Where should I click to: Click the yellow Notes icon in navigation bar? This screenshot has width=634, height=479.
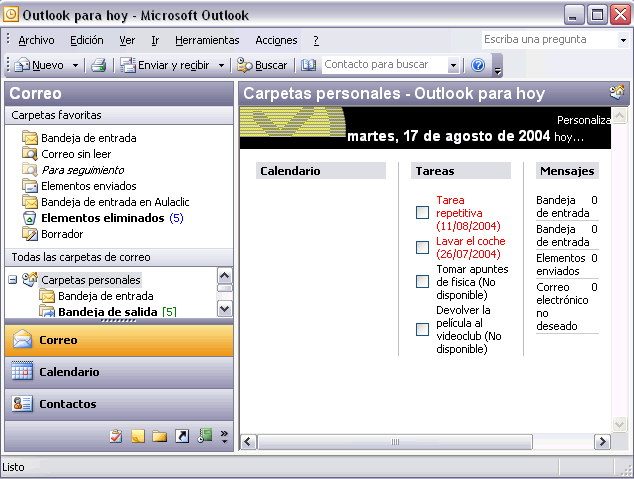pos(138,436)
